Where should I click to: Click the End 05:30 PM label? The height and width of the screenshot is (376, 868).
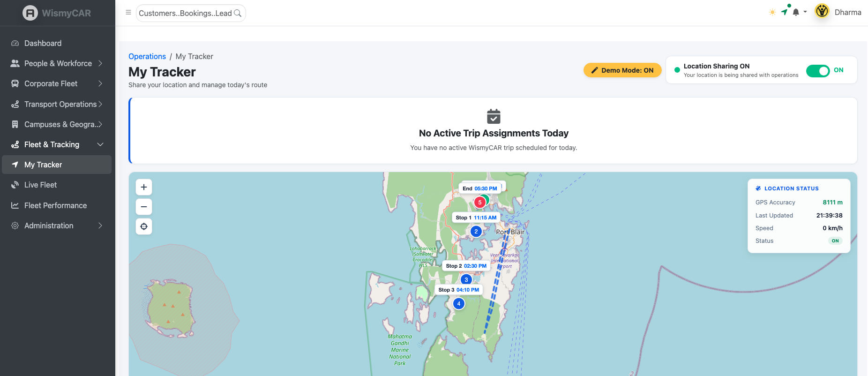click(479, 188)
